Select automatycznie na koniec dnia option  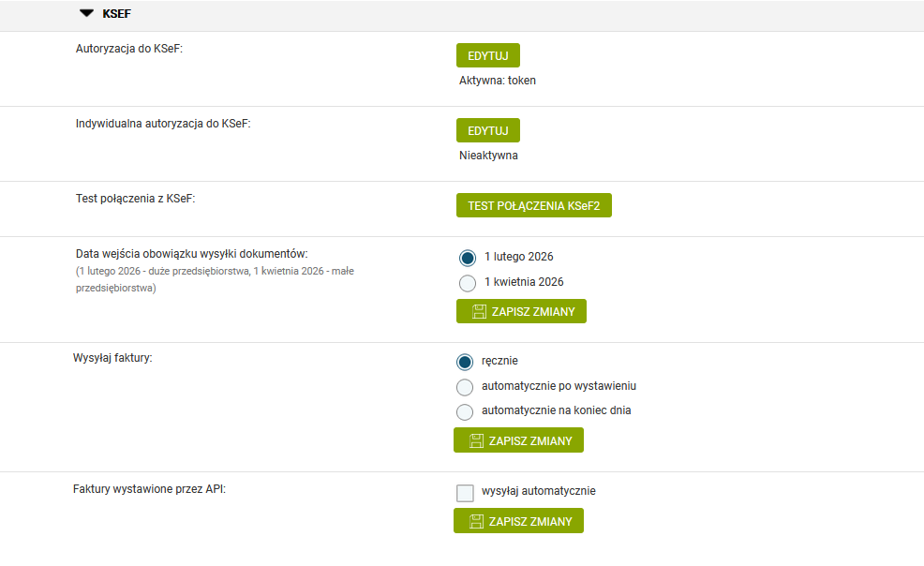465,411
